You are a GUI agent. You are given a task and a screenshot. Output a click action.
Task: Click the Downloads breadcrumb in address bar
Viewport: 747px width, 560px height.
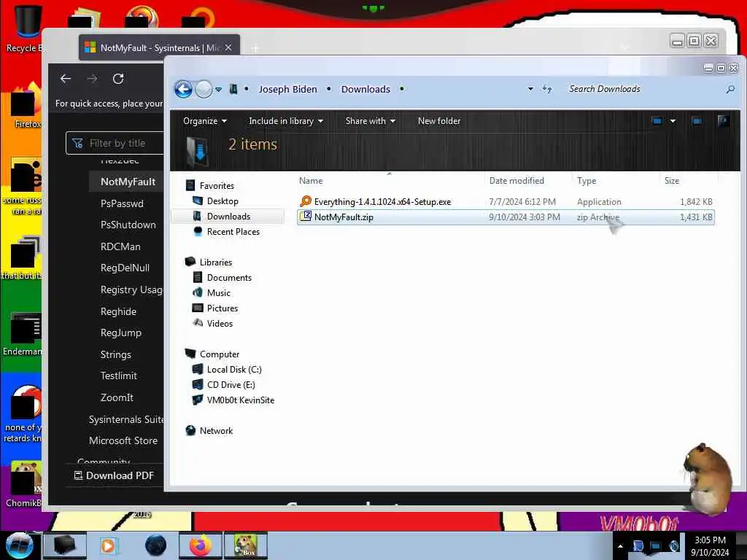click(365, 89)
